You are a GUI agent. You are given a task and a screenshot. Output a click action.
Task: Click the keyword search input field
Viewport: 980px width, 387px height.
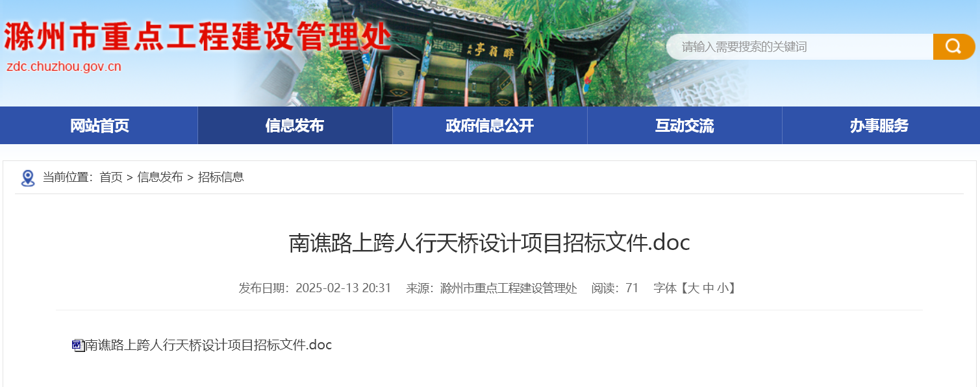(800, 47)
